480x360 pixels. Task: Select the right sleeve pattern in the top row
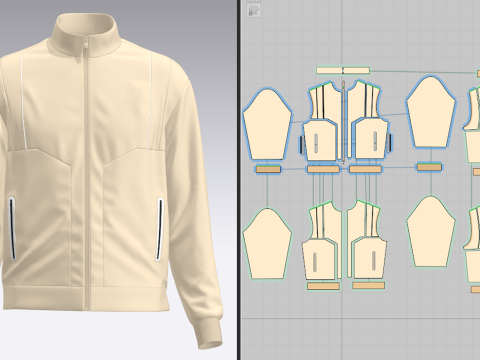click(x=431, y=112)
